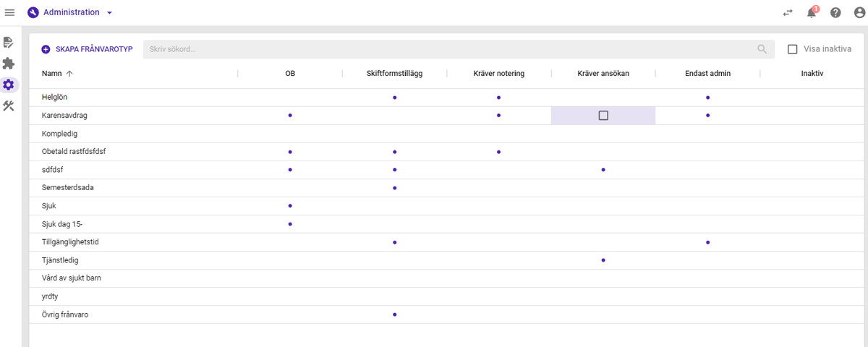Open the hamburger navigation menu
This screenshot has width=868, height=347.
[10, 12]
